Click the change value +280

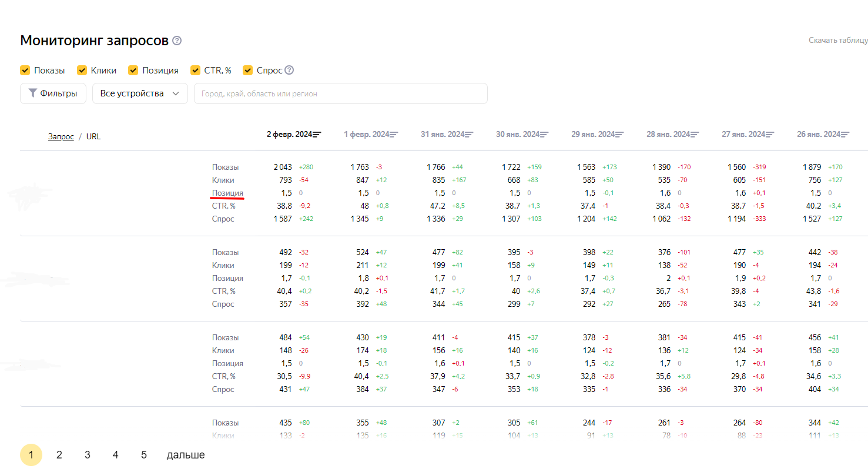pos(306,168)
